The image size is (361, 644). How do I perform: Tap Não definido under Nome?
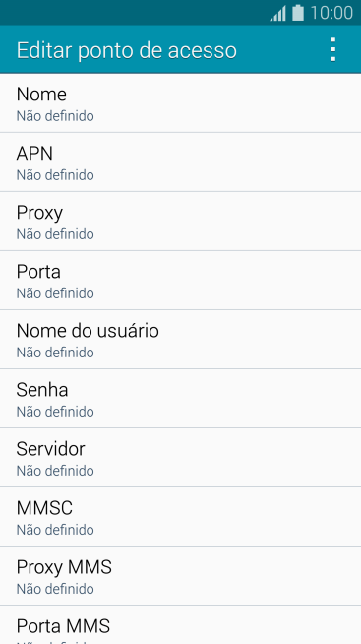click(55, 116)
